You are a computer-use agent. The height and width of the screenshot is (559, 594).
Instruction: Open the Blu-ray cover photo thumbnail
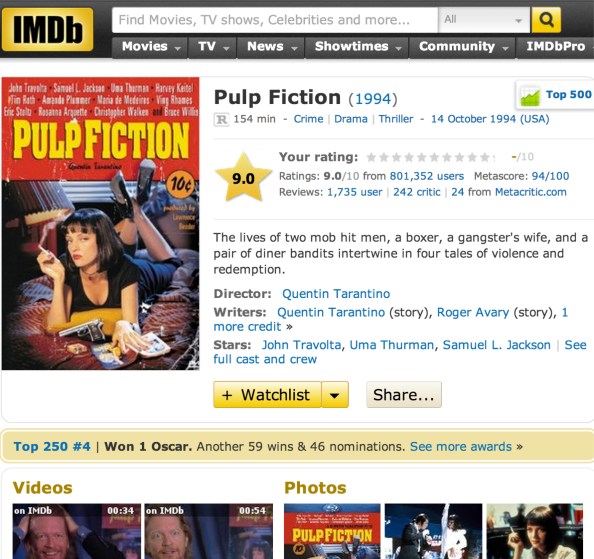[x=332, y=531]
